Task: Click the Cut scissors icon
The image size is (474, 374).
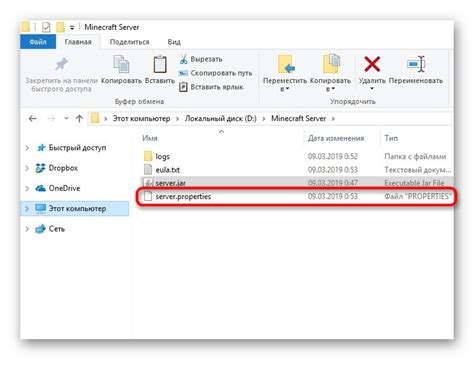Action: click(183, 59)
